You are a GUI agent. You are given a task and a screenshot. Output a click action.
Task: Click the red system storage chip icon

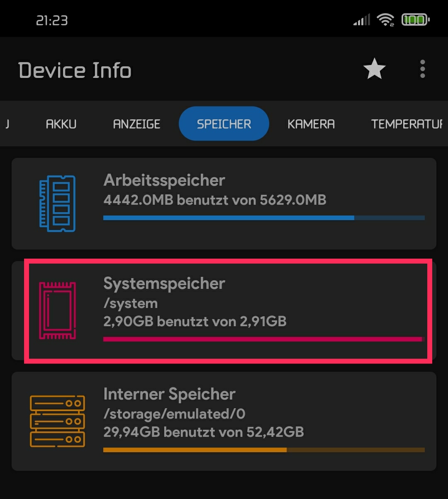click(x=57, y=310)
